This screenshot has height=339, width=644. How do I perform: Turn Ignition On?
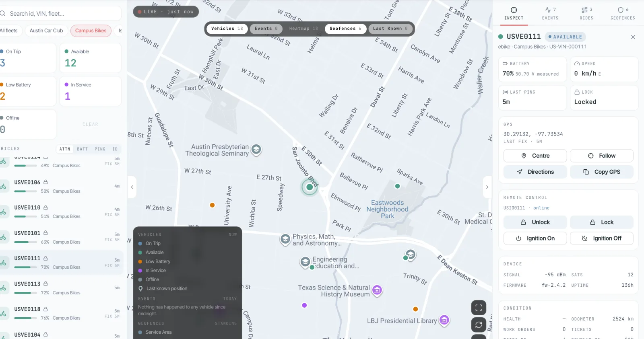[x=535, y=238]
